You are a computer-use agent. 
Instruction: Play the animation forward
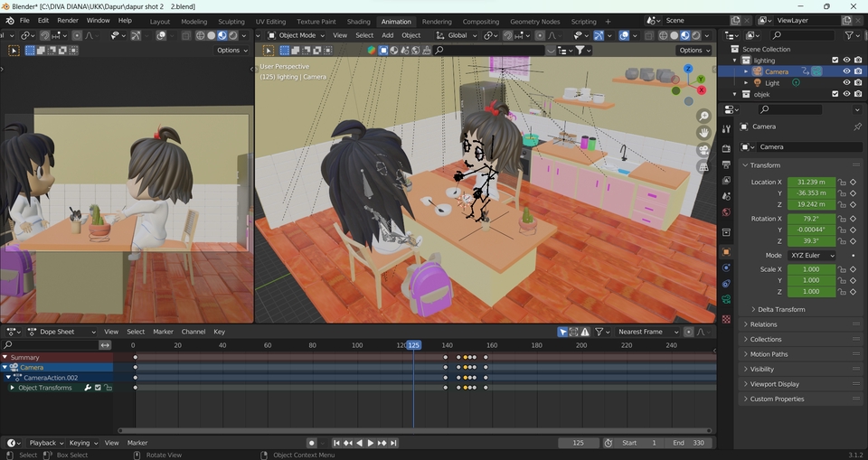[371, 443]
